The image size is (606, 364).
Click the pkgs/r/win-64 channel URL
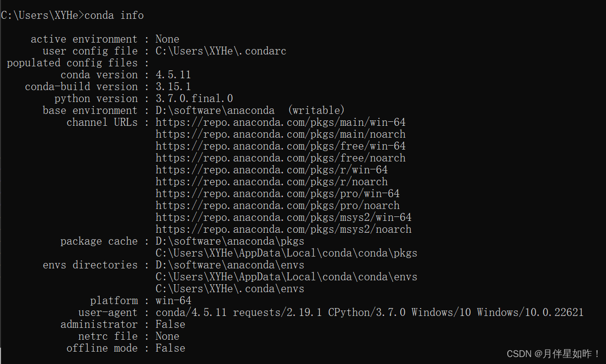pos(272,170)
